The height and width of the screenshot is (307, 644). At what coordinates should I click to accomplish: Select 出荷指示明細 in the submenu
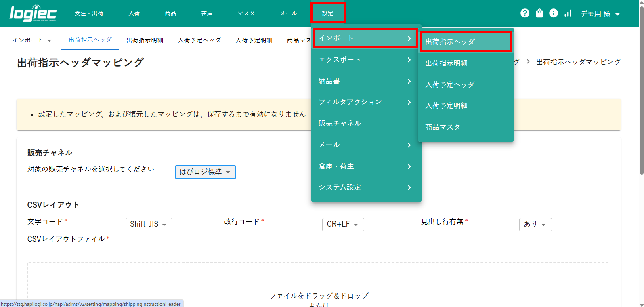point(446,63)
